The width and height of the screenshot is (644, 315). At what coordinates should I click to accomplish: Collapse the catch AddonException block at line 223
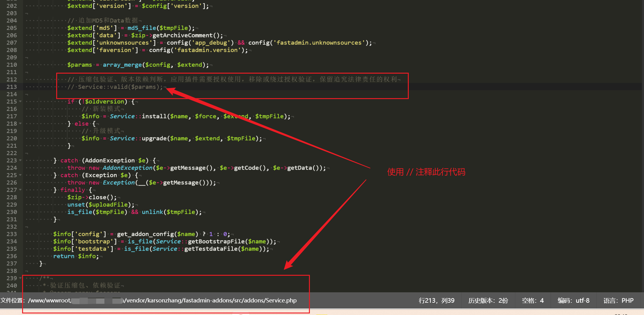20,160
